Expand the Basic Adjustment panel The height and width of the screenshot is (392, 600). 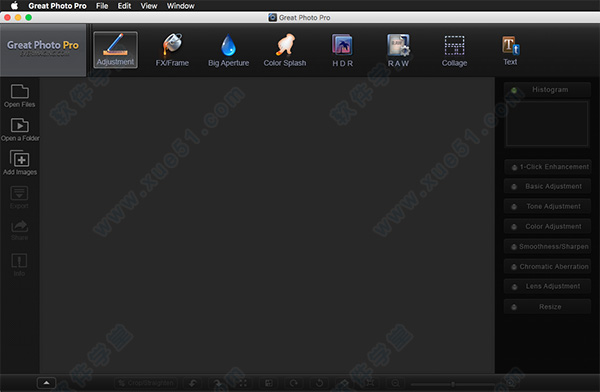tap(548, 186)
